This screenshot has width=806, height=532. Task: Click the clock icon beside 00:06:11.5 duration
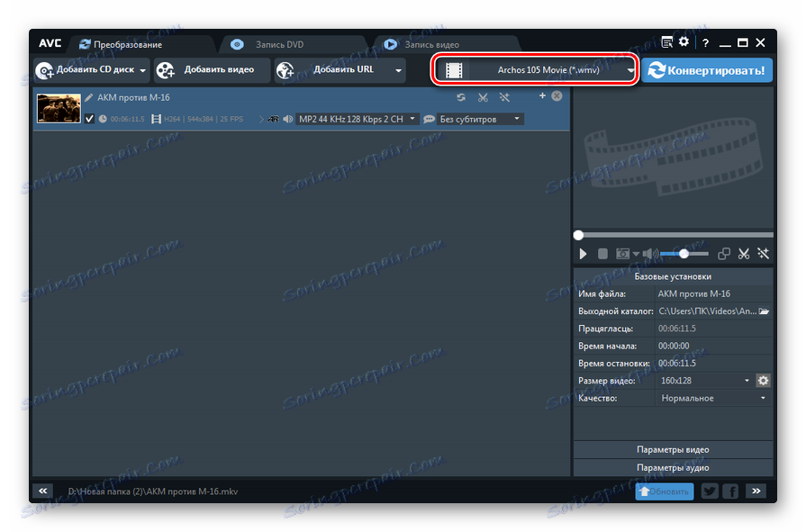(103, 119)
